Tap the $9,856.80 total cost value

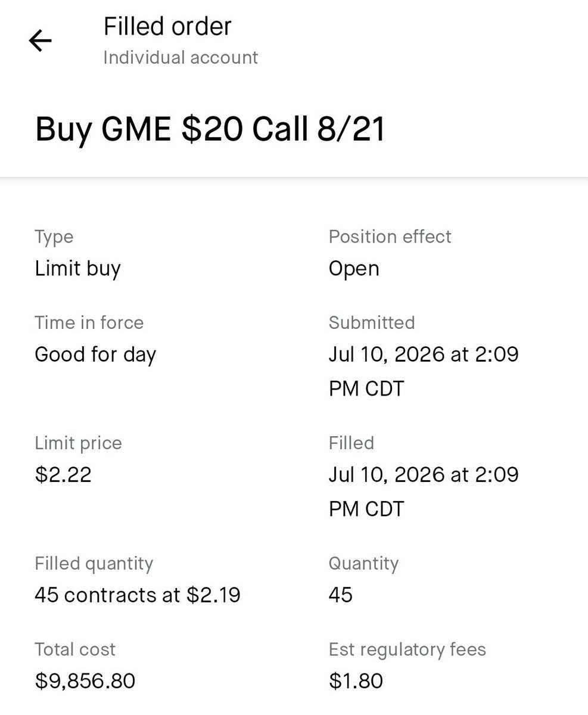(85, 680)
